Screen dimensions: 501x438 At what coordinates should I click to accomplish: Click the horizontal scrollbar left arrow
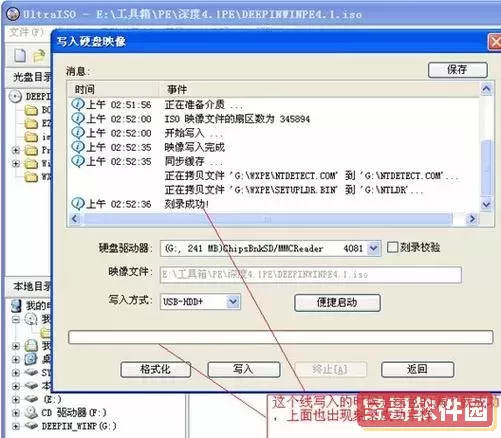coord(75,219)
